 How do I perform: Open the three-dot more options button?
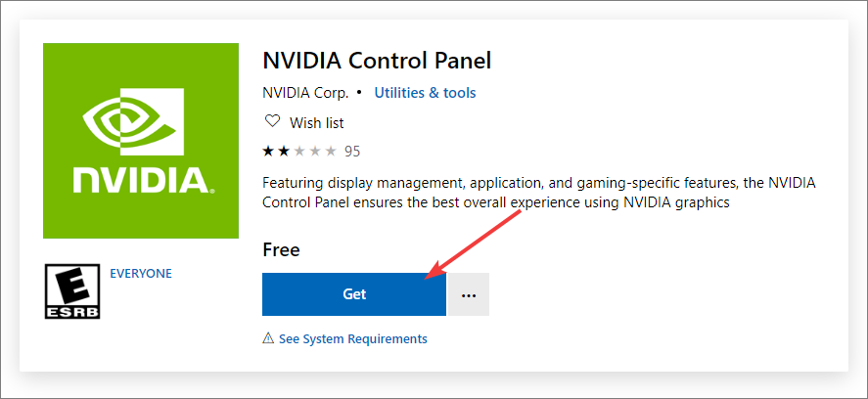pos(469,293)
